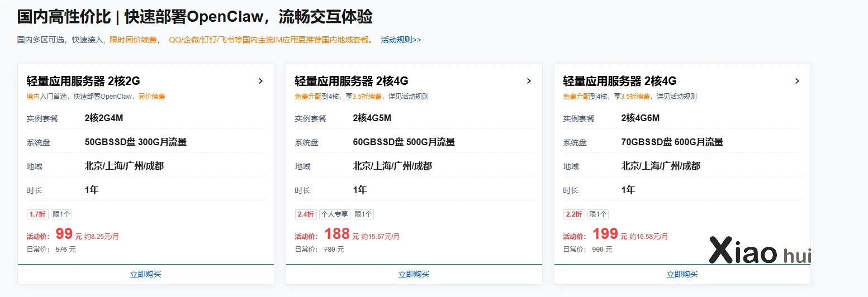Click the 个人专享 tag

[x=334, y=214]
